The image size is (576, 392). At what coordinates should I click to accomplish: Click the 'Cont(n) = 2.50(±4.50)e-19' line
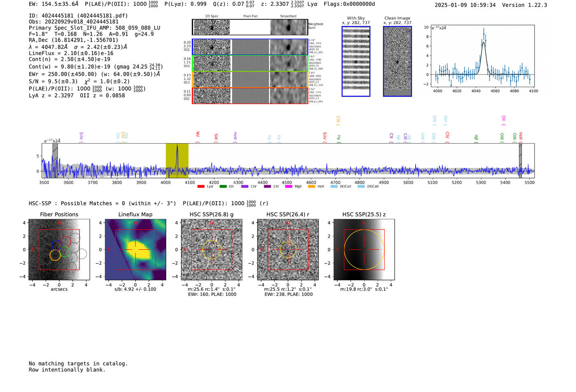(70, 59)
